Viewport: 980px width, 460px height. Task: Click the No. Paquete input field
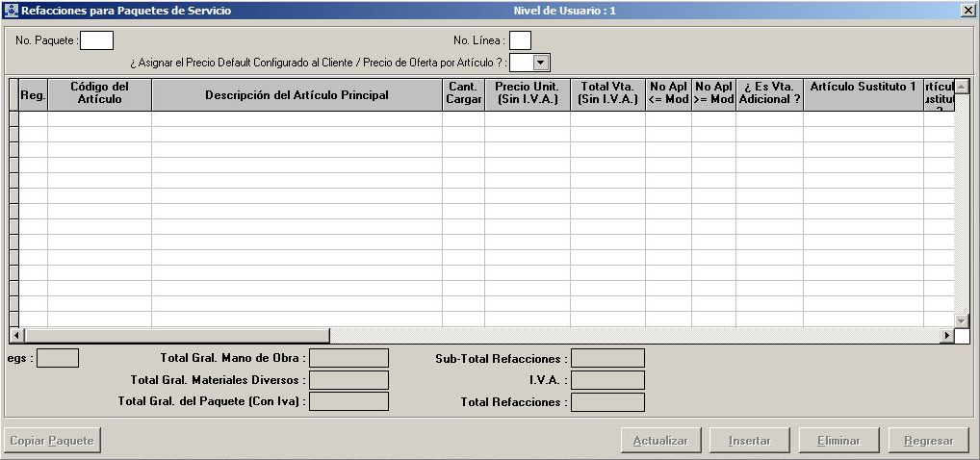tap(96, 40)
